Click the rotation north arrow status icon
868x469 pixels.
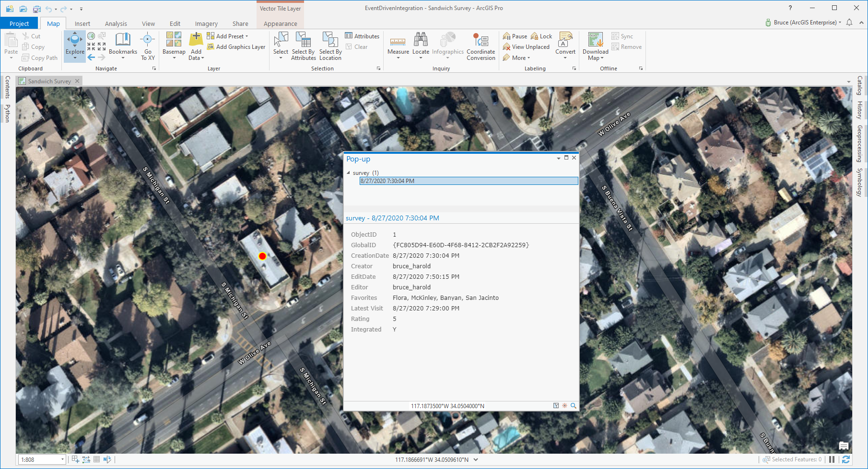pos(107,459)
